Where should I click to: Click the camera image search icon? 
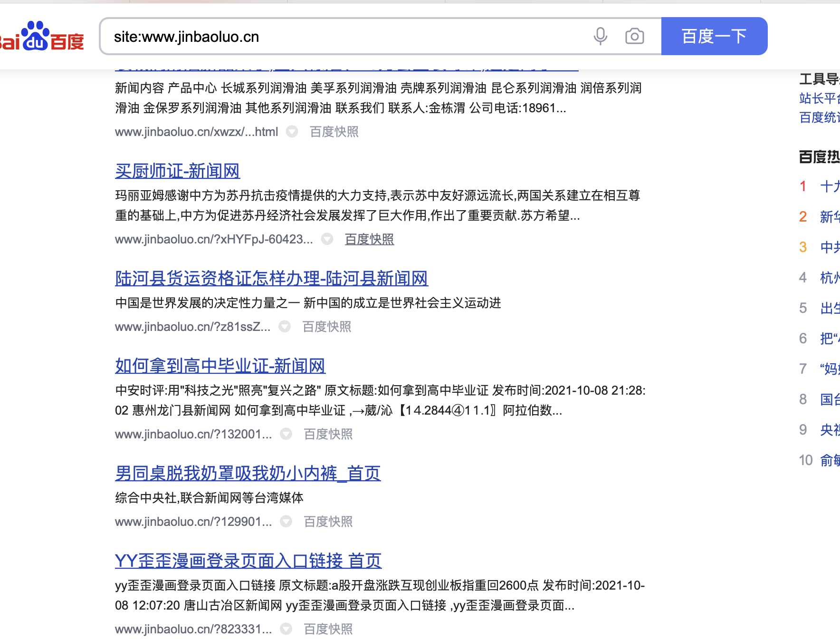coord(634,36)
